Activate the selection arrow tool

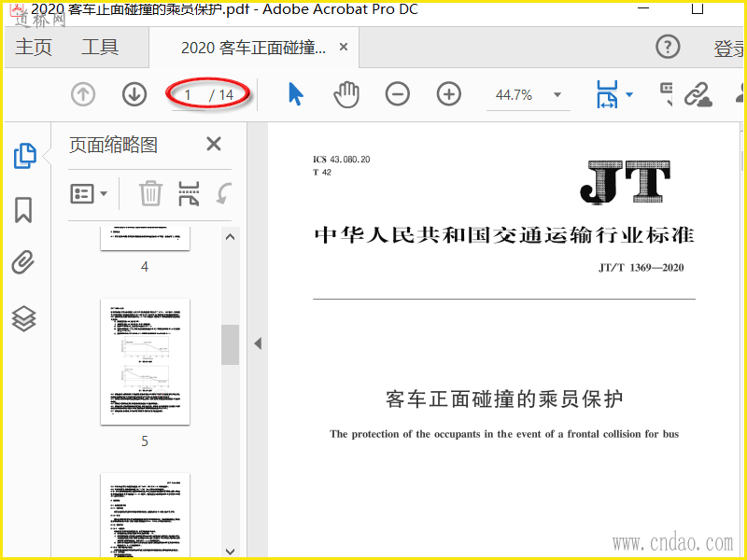coord(296,94)
